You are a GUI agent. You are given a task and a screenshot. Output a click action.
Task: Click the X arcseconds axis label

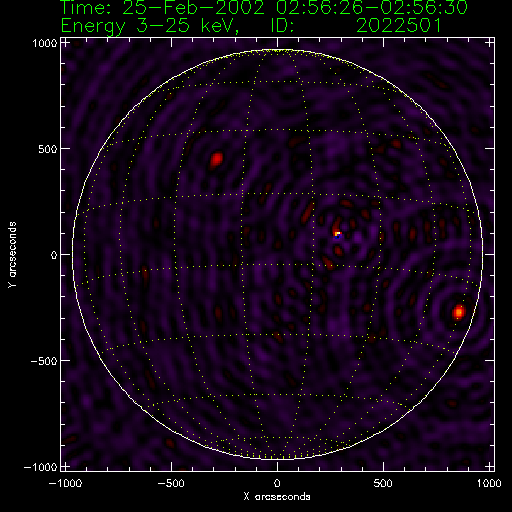click(x=277, y=497)
